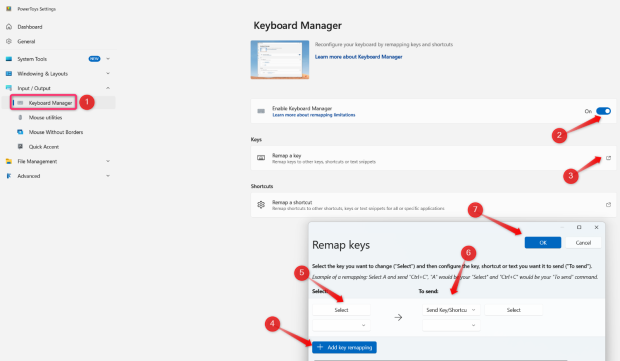Click the keyboard icon beside Remap a key

[x=261, y=158]
